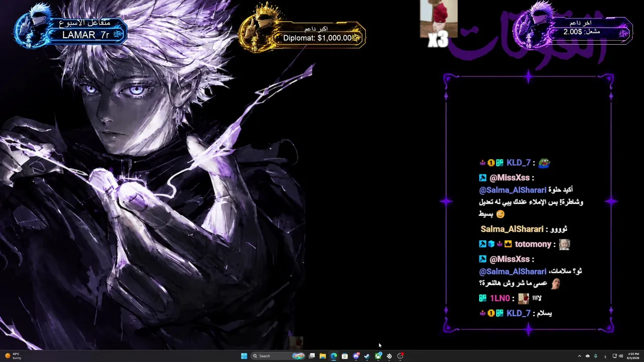
Task: Click the emote after totomony's name
Action: [x=565, y=244]
